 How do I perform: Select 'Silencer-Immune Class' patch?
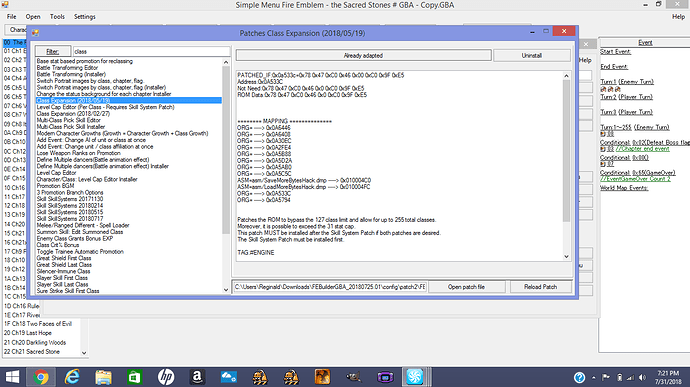pos(63,271)
